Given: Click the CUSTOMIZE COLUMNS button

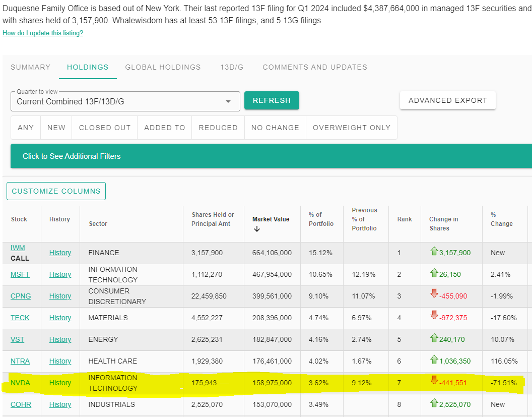Looking at the screenshot, I should click(x=56, y=191).
